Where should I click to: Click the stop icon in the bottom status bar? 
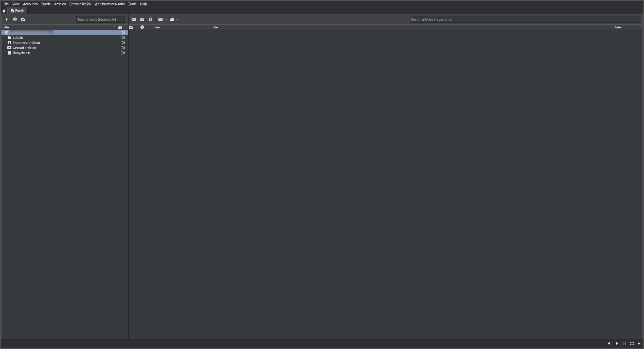click(624, 344)
